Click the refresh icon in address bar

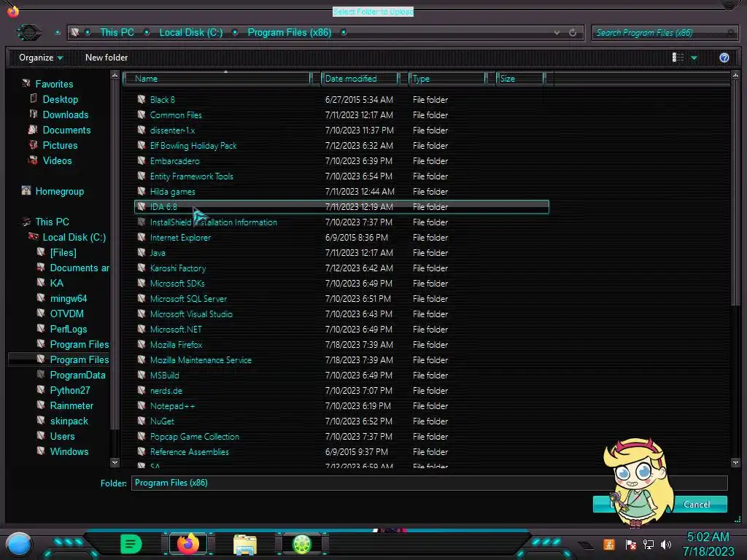pyautogui.click(x=573, y=32)
